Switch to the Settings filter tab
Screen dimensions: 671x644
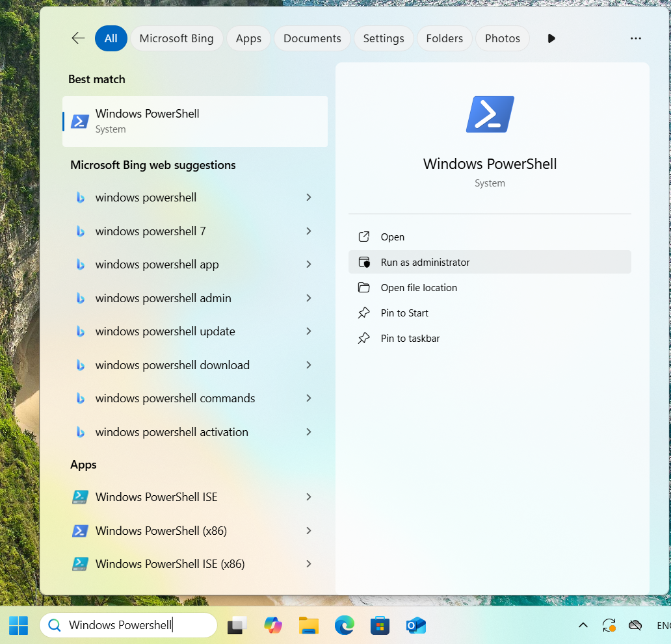pos(384,38)
